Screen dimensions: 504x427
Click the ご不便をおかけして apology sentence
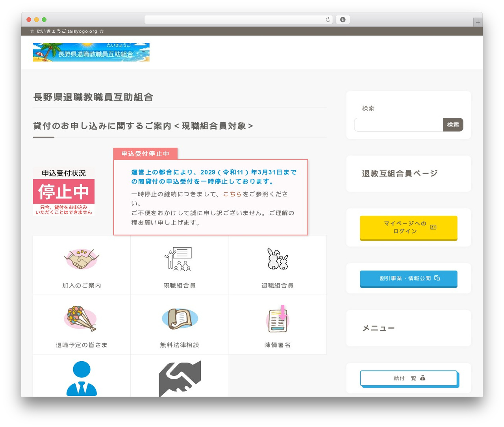213,218
